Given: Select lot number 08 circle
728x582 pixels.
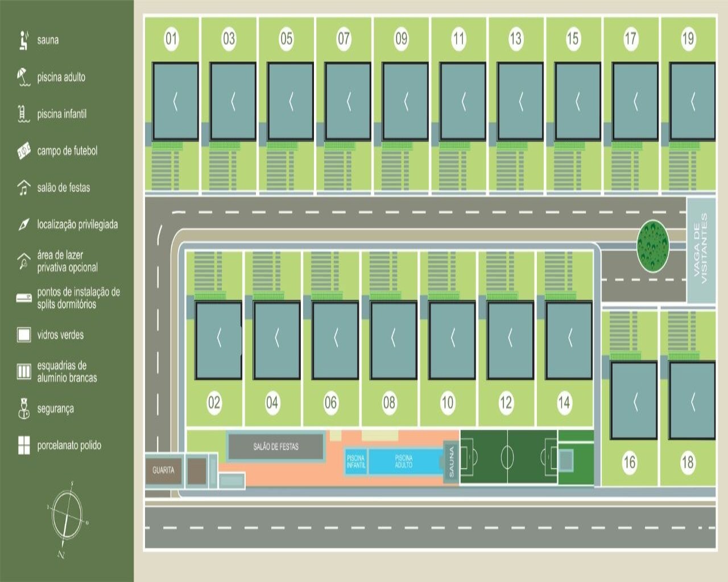Looking at the screenshot, I should pos(389,403).
